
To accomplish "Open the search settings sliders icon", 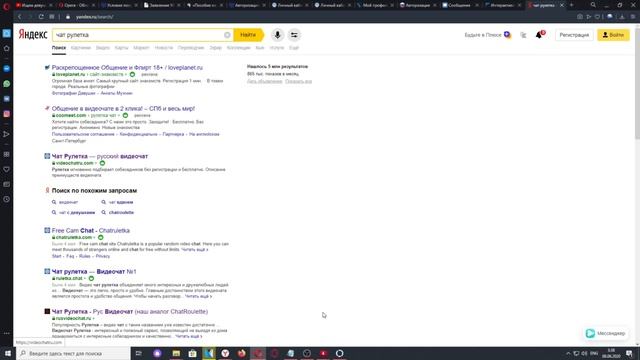I will point(294,35).
